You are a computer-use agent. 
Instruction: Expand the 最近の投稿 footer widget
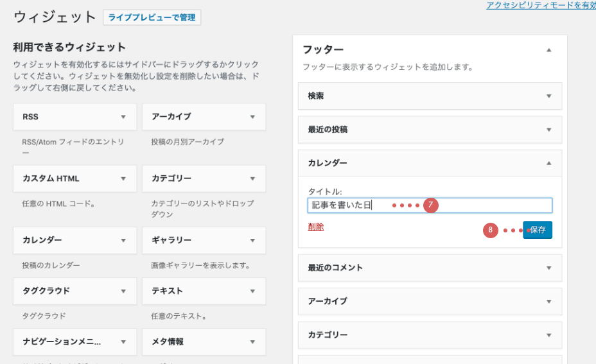(548, 130)
